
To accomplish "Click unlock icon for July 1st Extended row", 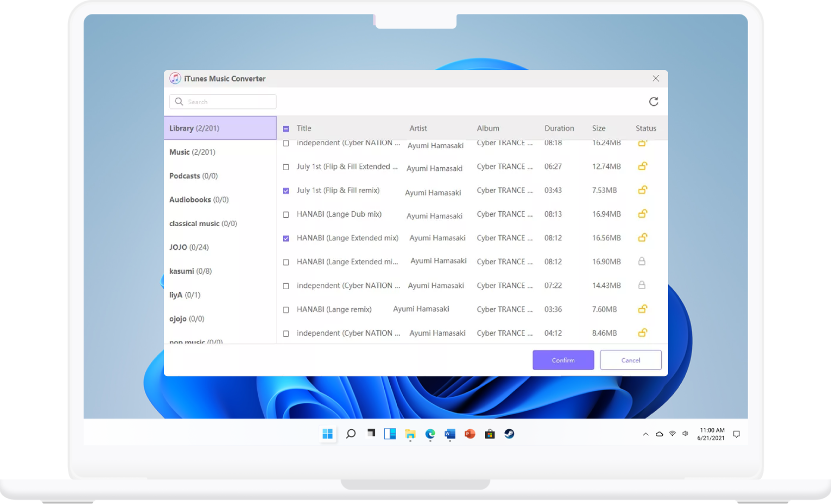I will point(642,166).
